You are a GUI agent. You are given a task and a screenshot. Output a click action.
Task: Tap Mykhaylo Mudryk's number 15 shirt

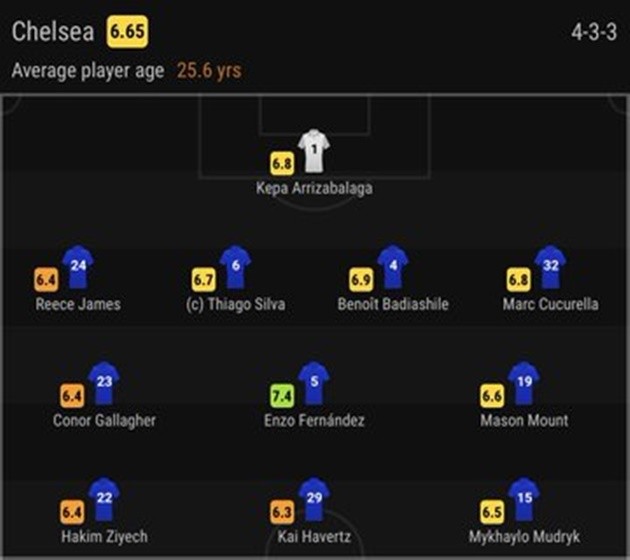tap(524, 498)
